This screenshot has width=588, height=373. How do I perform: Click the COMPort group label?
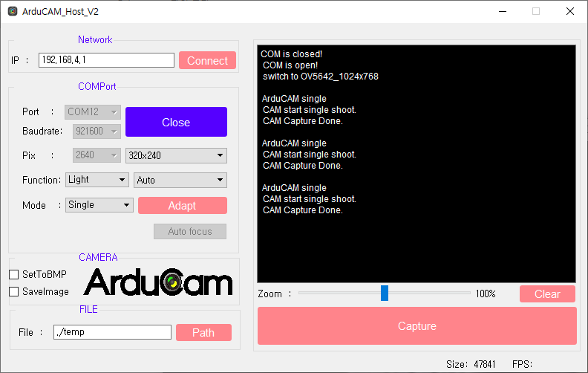click(x=97, y=87)
